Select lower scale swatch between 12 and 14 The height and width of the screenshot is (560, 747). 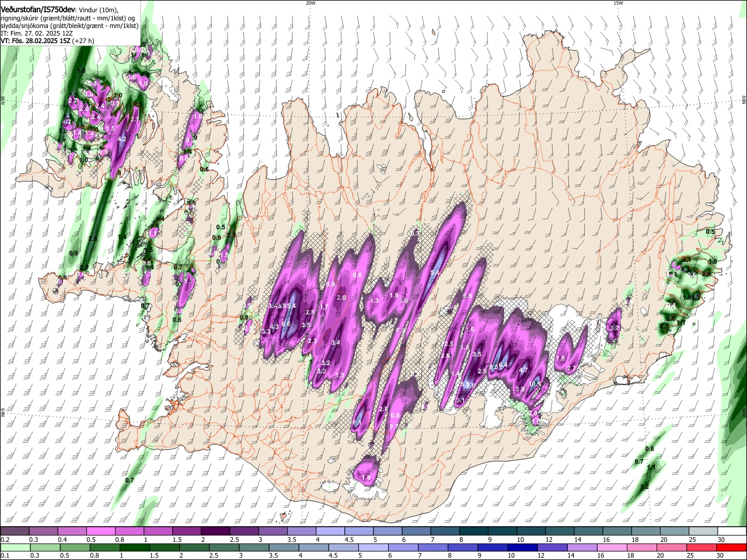553,548
